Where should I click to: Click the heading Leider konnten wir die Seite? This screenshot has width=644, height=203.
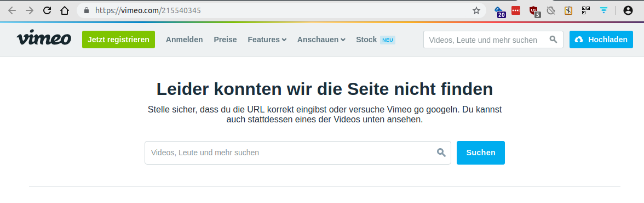(324, 89)
